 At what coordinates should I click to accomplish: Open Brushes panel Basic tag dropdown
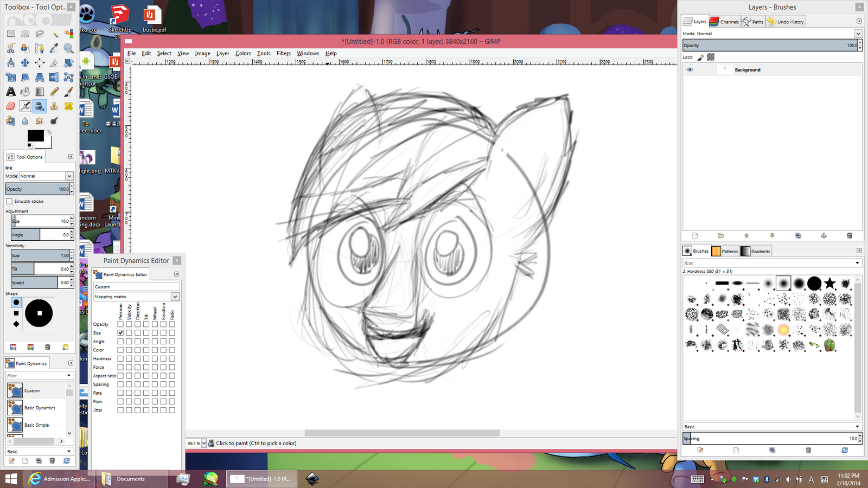[x=857, y=427]
